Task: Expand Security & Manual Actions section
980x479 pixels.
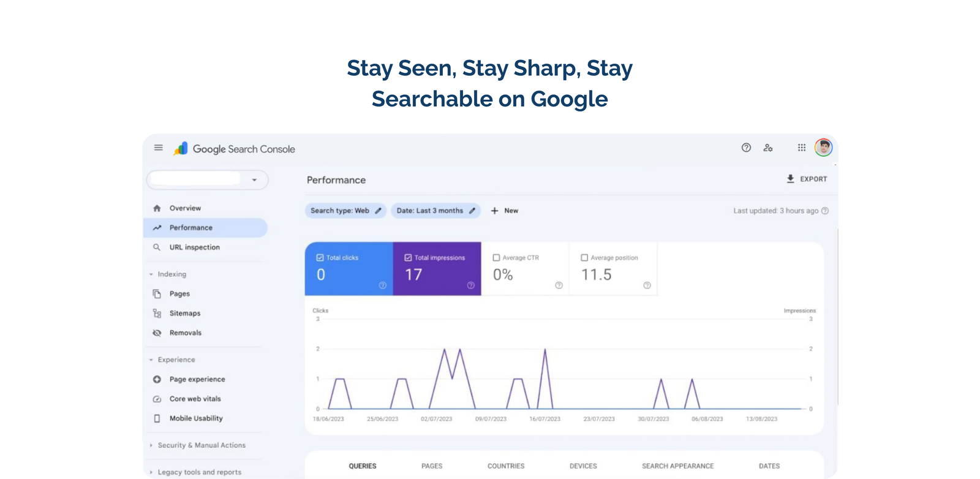Action: (151, 446)
